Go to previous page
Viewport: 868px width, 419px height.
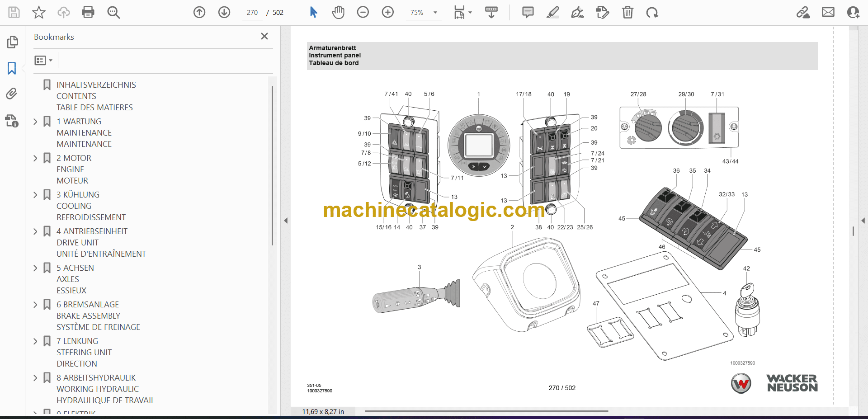pos(199,12)
